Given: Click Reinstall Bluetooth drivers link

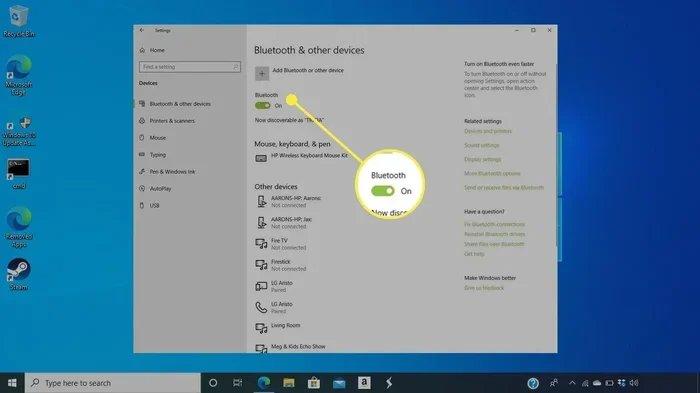Looking at the screenshot, I should point(494,234).
